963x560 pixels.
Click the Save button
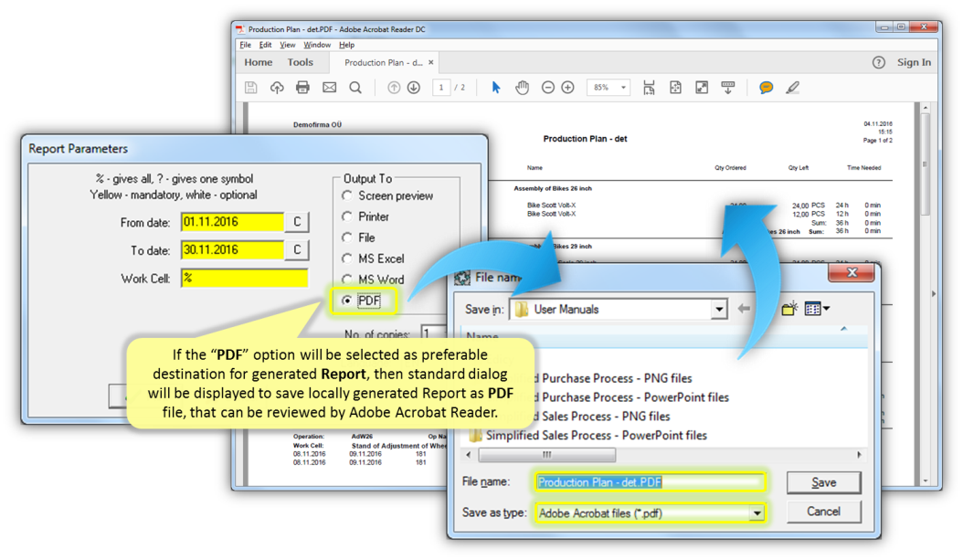pos(823,482)
